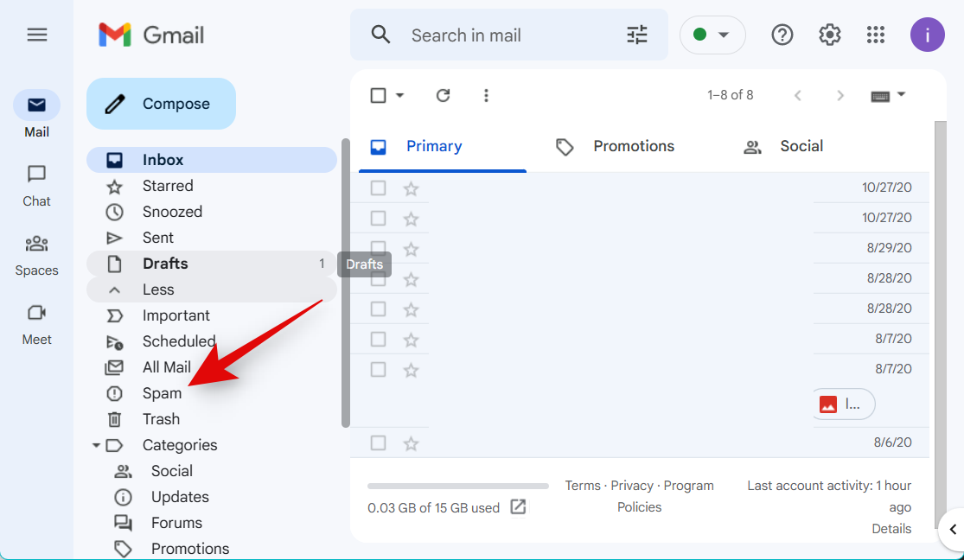Open the Updates category
Image resolution: width=964 pixels, height=560 pixels.
pos(212,497)
